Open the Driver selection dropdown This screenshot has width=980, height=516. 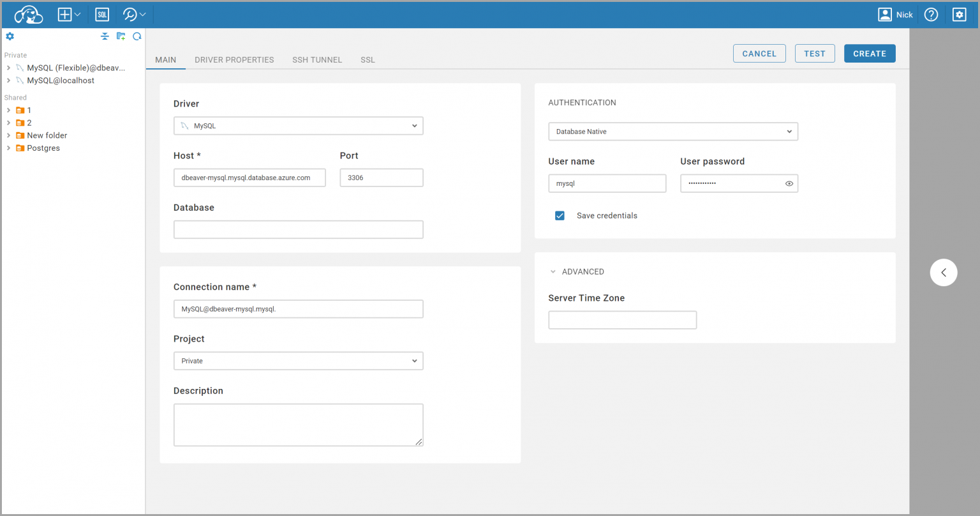tap(298, 125)
